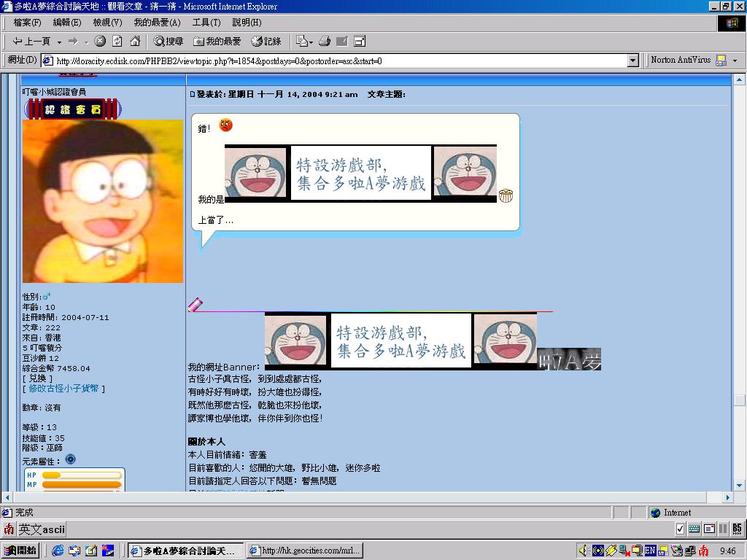Launch Internet Explorer from quick launch
This screenshot has width=747, height=560.
(x=58, y=551)
